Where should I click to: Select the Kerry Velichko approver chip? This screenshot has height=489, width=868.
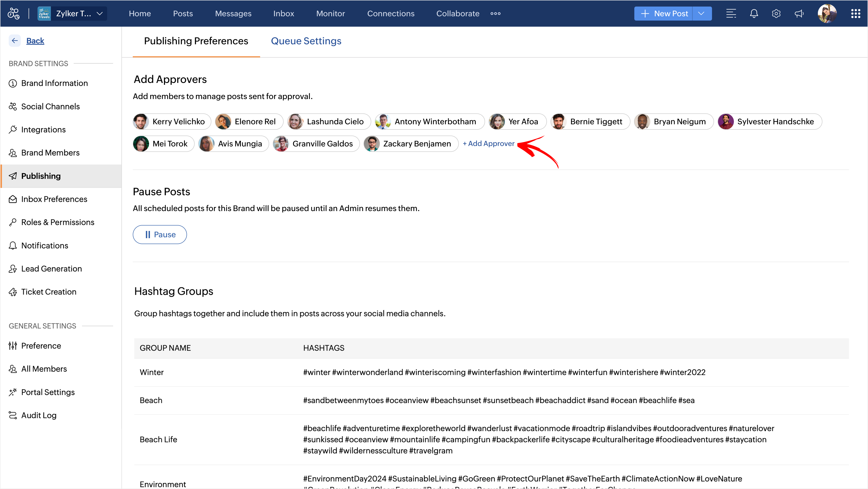pos(172,122)
